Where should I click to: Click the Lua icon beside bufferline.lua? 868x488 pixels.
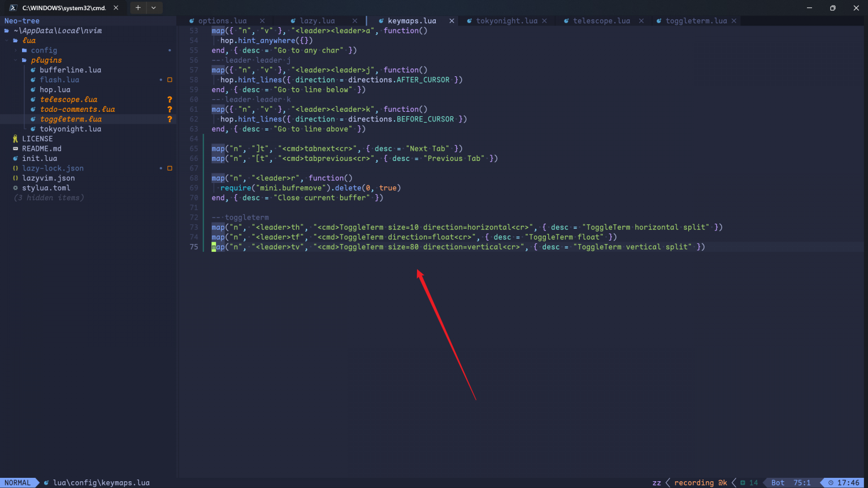(x=33, y=70)
